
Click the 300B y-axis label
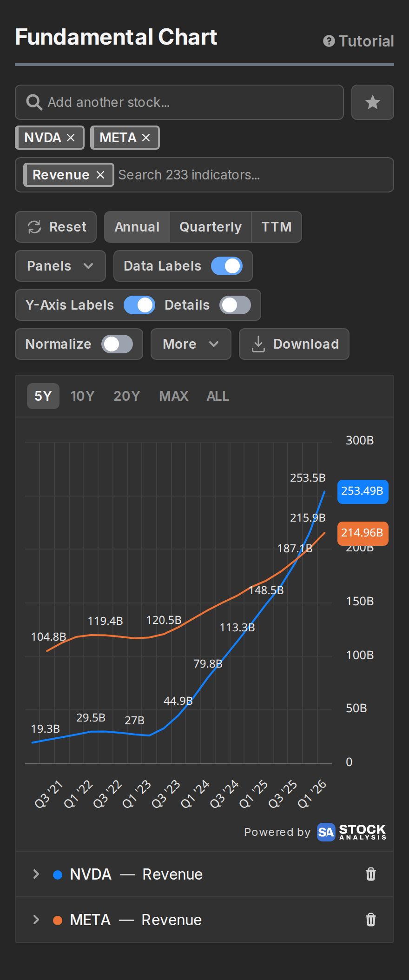[360, 440]
